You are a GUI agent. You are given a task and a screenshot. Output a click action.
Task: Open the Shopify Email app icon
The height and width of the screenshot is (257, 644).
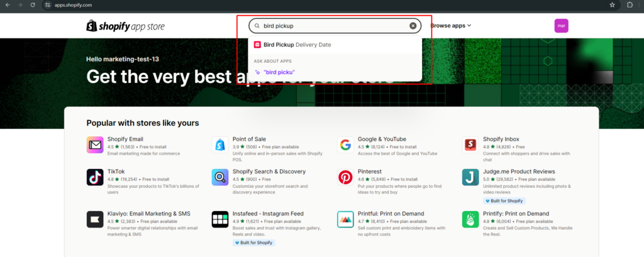(x=95, y=145)
